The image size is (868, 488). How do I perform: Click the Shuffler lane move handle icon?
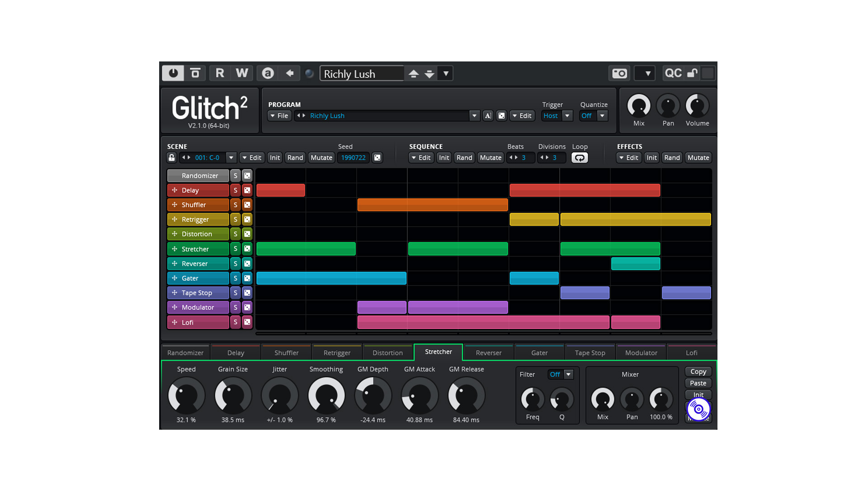click(175, 205)
